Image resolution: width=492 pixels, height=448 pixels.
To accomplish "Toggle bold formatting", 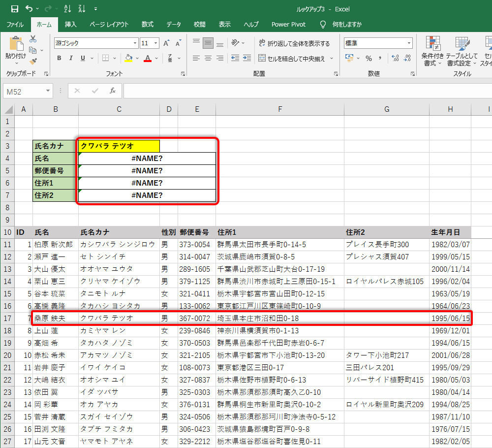I will tap(59, 58).
